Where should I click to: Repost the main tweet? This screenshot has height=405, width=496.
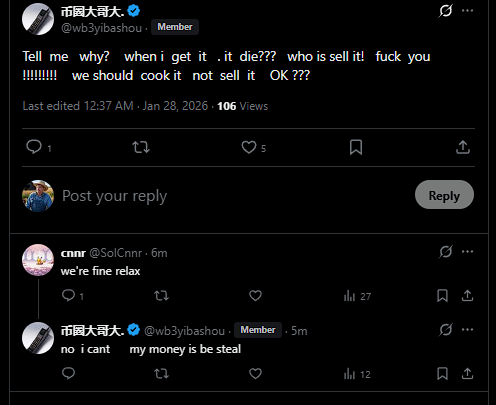(x=141, y=147)
